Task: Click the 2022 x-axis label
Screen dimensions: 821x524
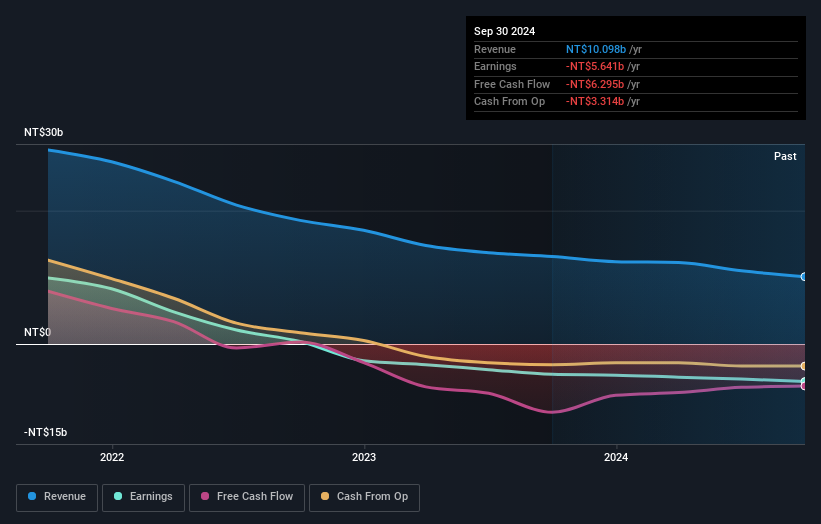Action: [x=112, y=457]
